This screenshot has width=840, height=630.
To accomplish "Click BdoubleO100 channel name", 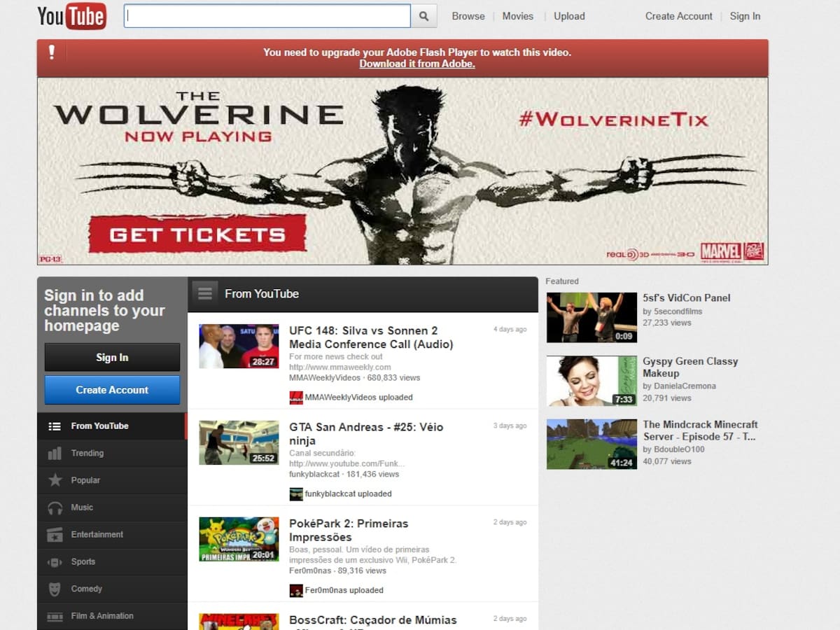I will tap(679, 449).
